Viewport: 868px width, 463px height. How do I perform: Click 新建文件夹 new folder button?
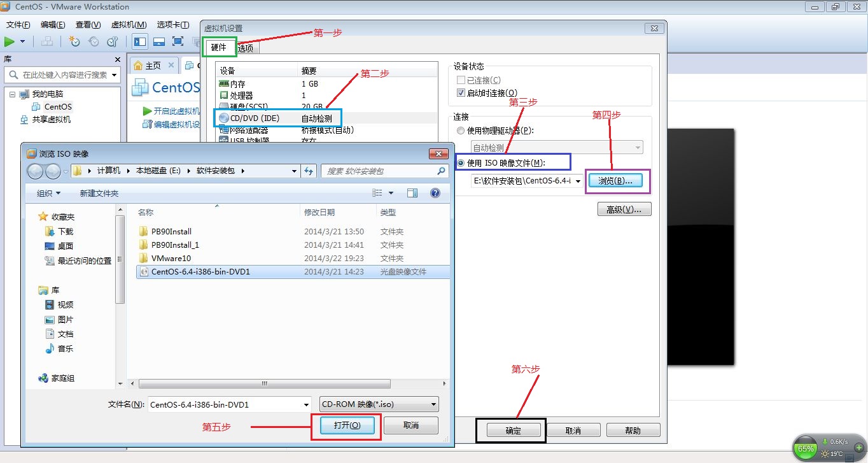tap(99, 193)
